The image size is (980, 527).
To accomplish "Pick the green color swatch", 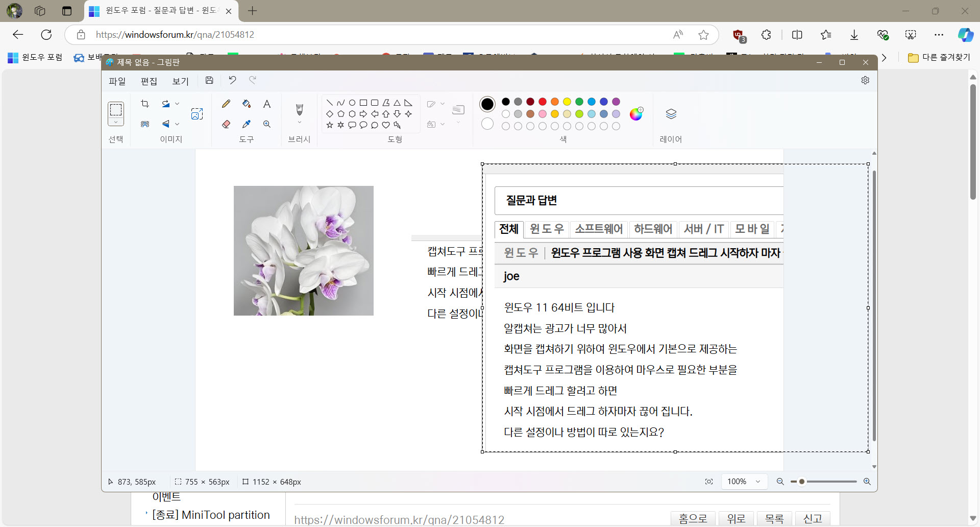I will click(x=579, y=102).
